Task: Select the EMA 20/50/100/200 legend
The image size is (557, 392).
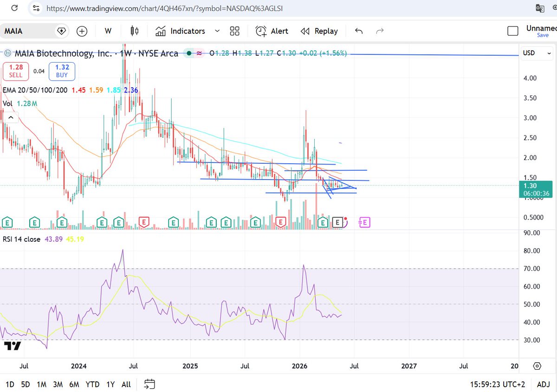Action: click(x=36, y=90)
